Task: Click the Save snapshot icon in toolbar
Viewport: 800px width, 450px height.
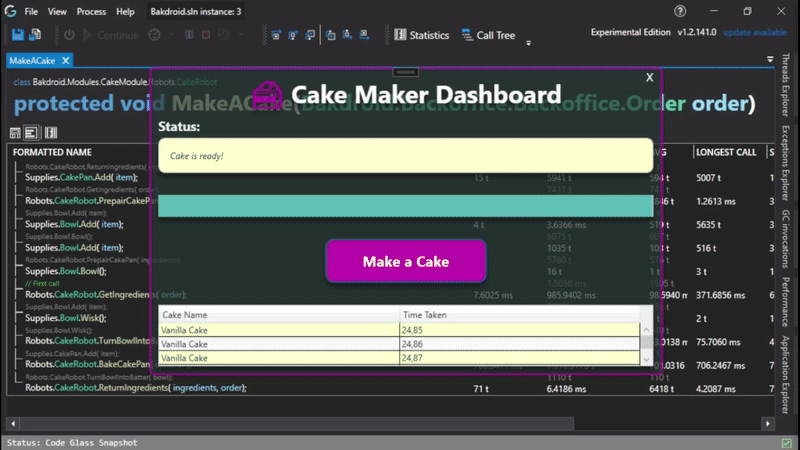Action: pos(18,35)
